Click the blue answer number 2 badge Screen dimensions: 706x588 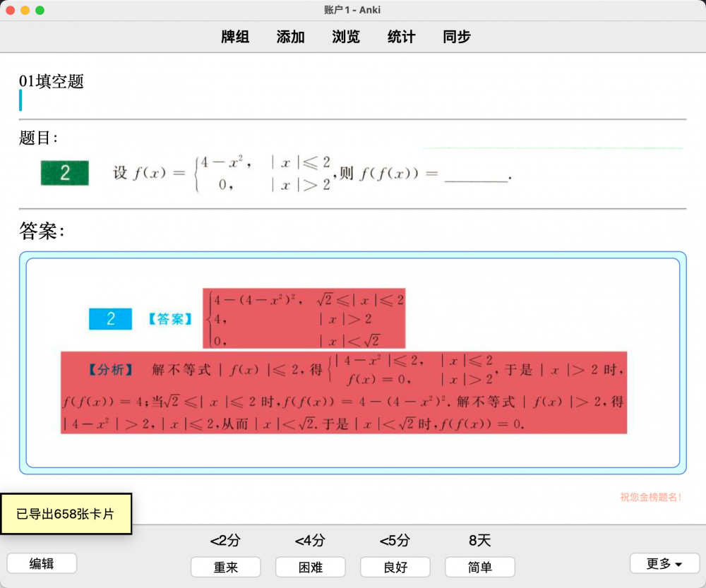(x=110, y=319)
